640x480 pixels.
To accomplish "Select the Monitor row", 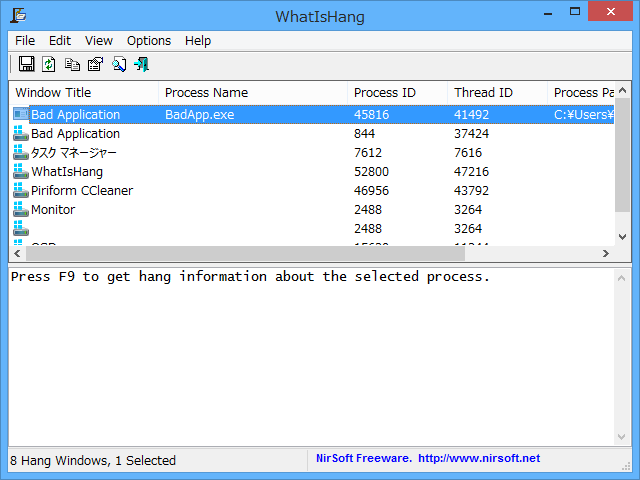I will 312,209.
